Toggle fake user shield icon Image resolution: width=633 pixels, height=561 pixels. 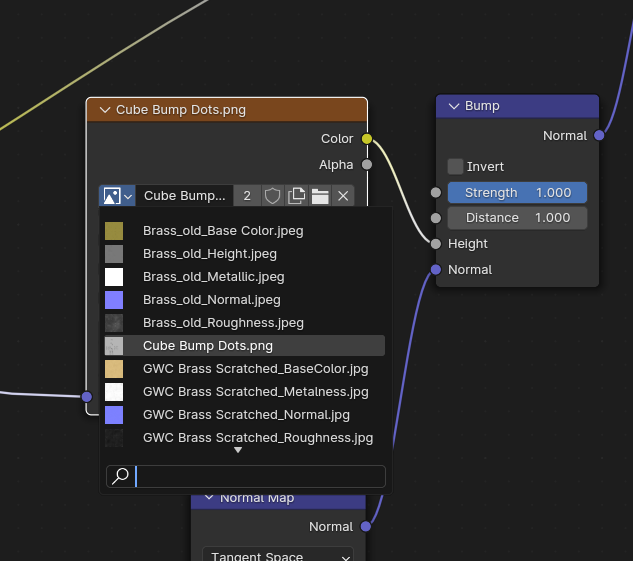click(x=272, y=196)
